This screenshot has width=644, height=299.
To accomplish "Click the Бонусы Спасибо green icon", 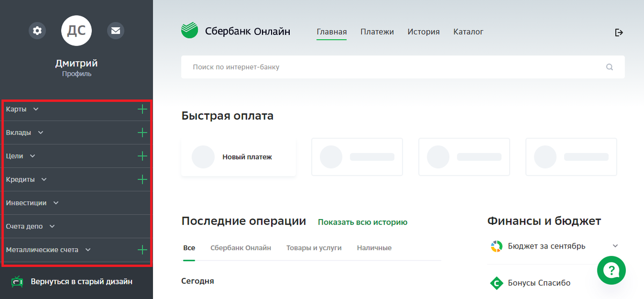I will click(x=496, y=283).
